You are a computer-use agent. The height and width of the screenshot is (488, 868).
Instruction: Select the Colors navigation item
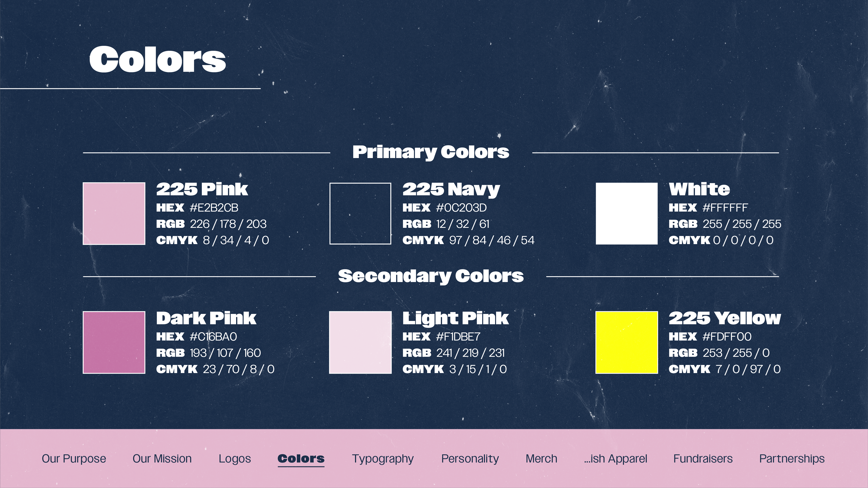(301, 458)
